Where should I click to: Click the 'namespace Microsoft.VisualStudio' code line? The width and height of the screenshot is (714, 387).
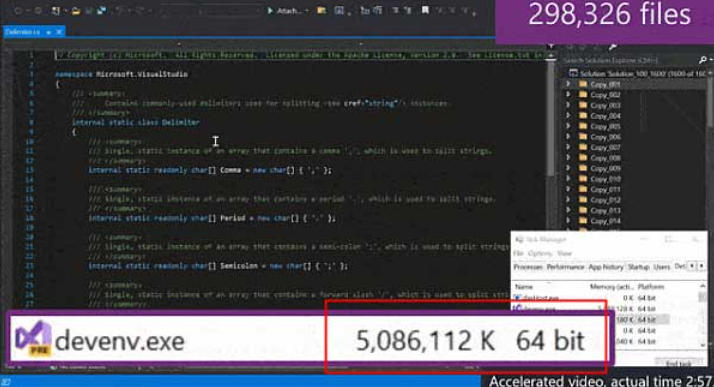(x=121, y=74)
